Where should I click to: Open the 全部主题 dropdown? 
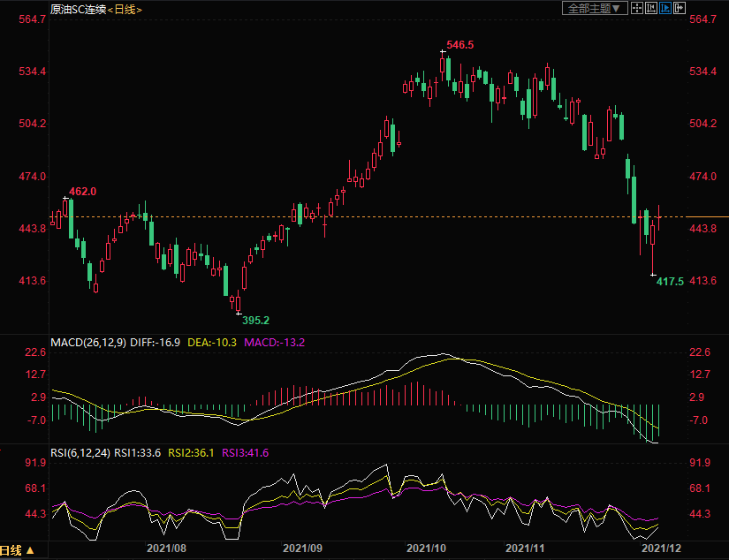point(595,8)
